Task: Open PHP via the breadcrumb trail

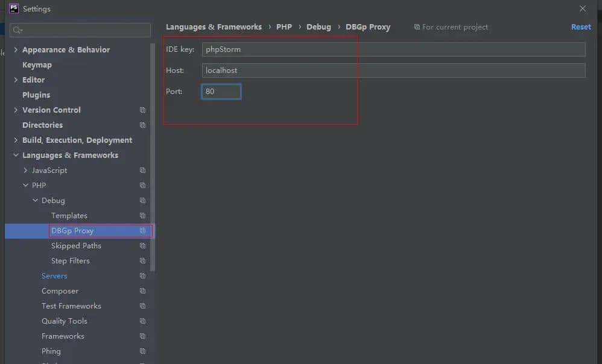Action: (284, 27)
